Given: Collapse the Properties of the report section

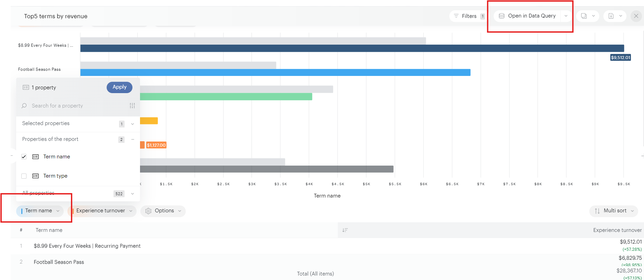Looking at the screenshot, I should tap(132, 139).
